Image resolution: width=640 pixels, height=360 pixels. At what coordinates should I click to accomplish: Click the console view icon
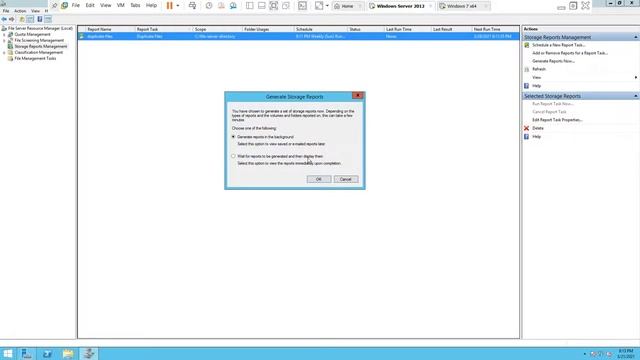coord(302,6)
